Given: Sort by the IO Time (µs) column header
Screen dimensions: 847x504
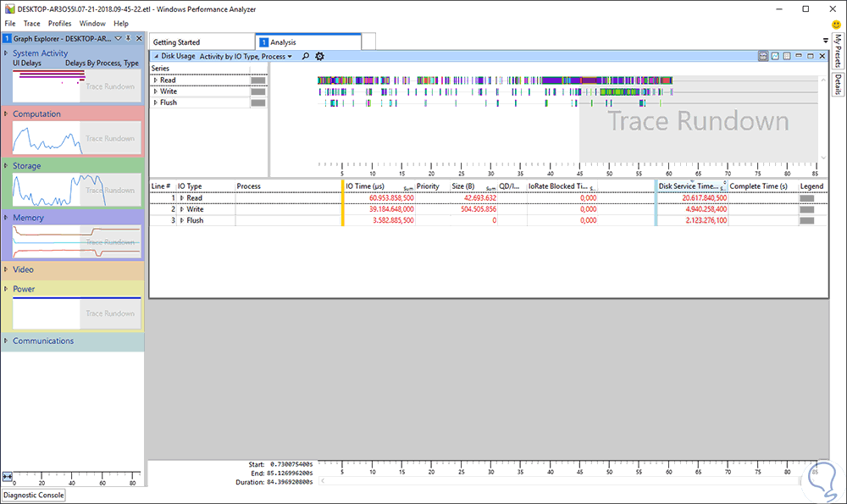Looking at the screenshot, I should click(379, 186).
